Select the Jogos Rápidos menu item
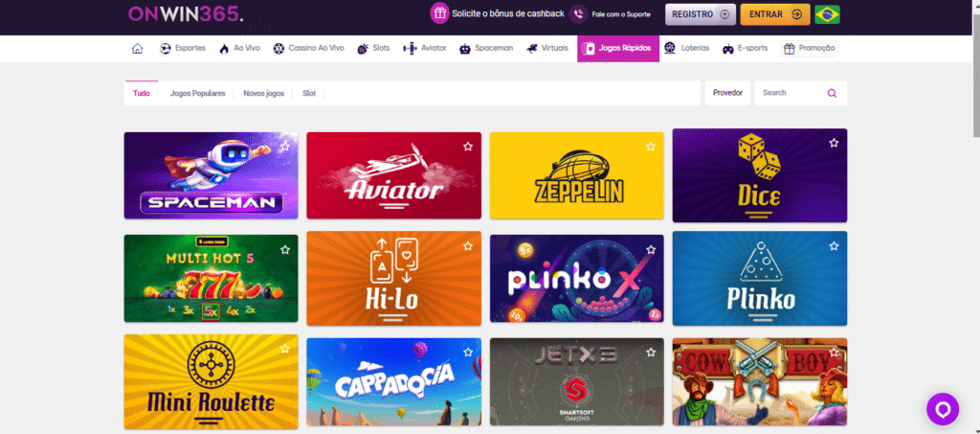Image resolution: width=980 pixels, height=434 pixels. pyautogui.click(x=618, y=48)
